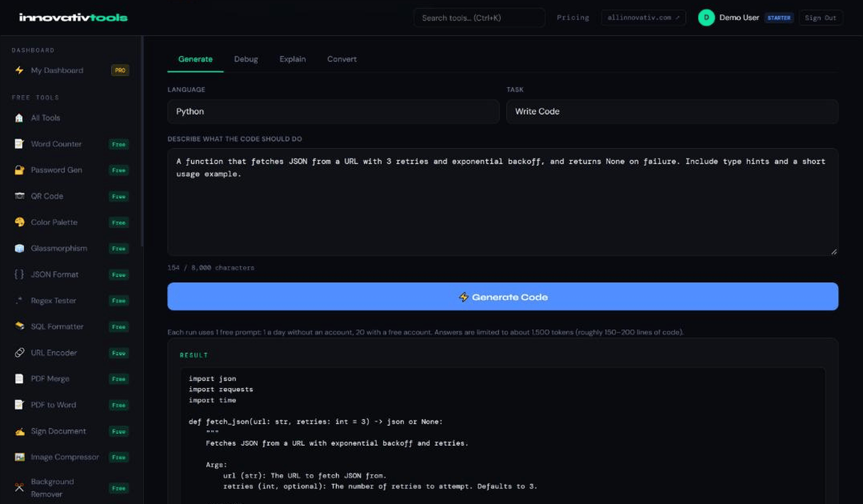Click the PDF Merge page icon
The width and height of the screenshot is (863, 504).
[19, 379]
